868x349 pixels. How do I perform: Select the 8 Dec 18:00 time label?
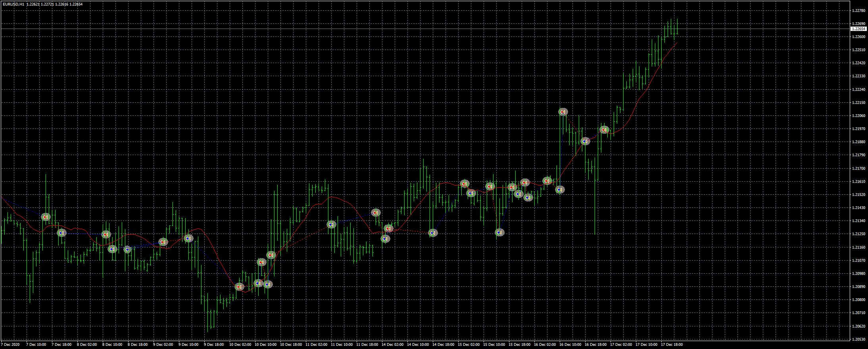(138, 345)
